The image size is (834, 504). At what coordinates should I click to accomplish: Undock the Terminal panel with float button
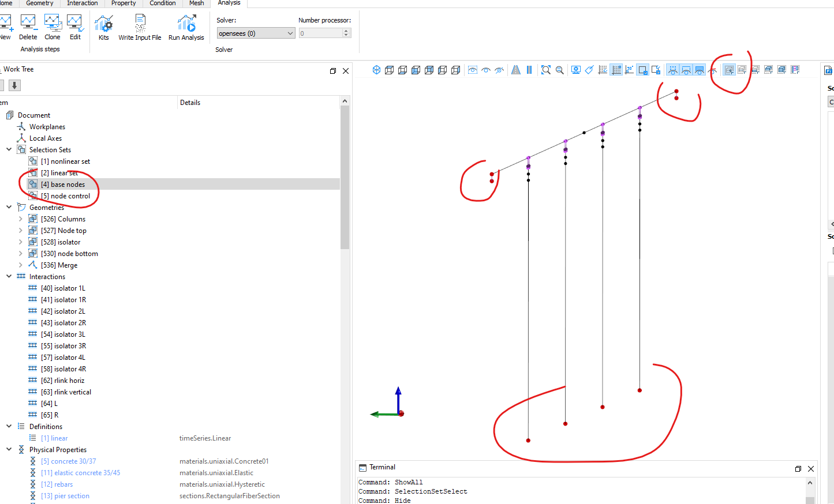click(x=798, y=469)
